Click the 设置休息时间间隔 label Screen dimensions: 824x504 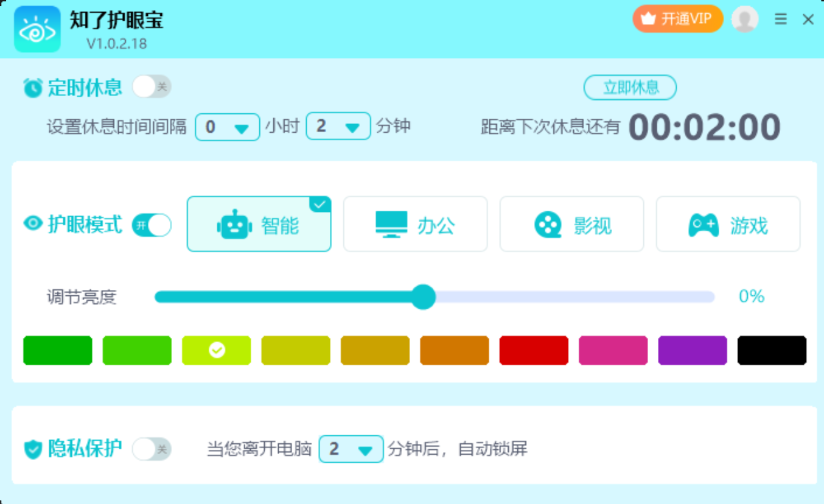(x=117, y=127)
